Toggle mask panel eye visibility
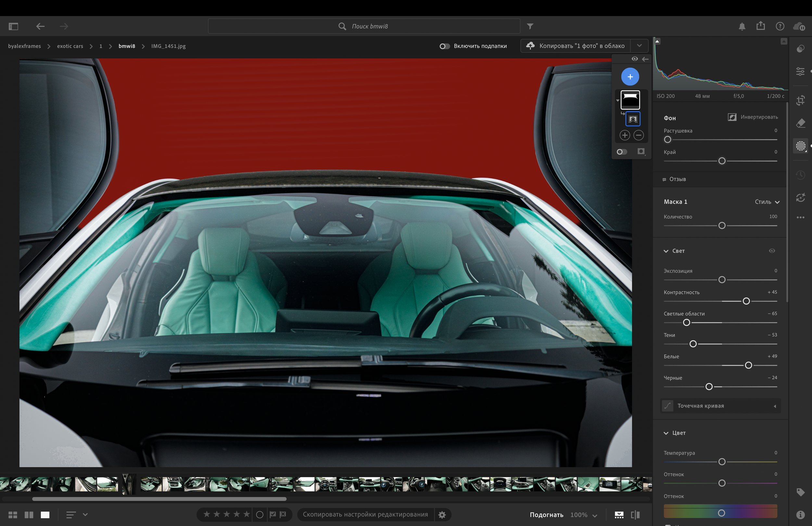The height and width of the screenshot is (526, 812). [634, 59]
